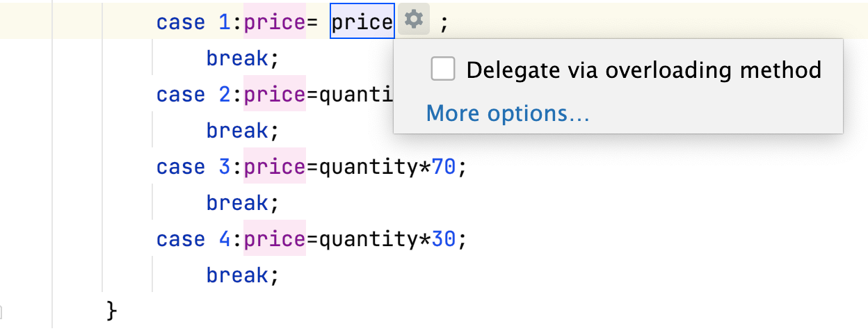Click the highlighted price input box

point(362,22)
